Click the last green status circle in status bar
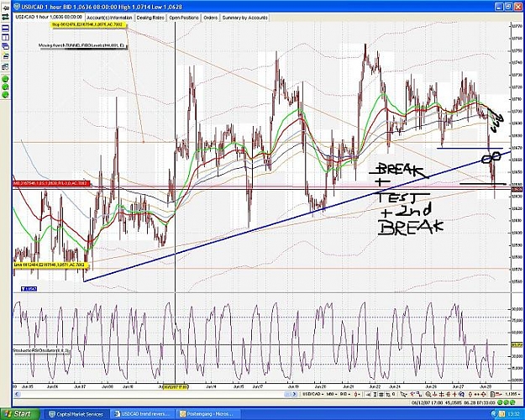The image size is (525, 420). [512, 402]
